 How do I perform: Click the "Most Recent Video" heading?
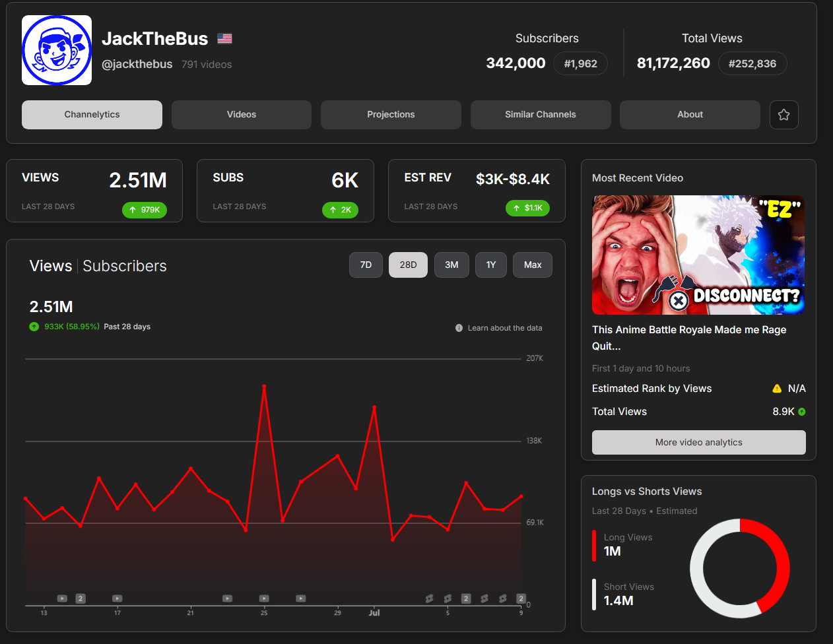[638, 178]
